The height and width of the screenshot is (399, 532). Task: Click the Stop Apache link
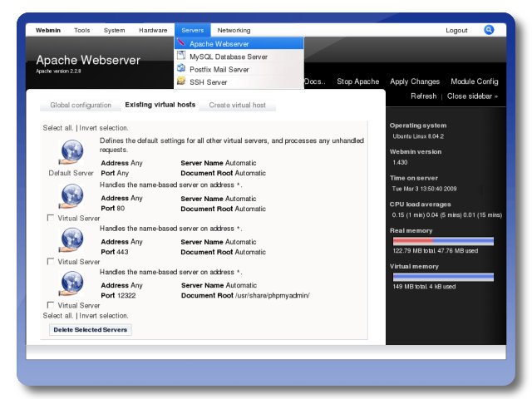357,81
